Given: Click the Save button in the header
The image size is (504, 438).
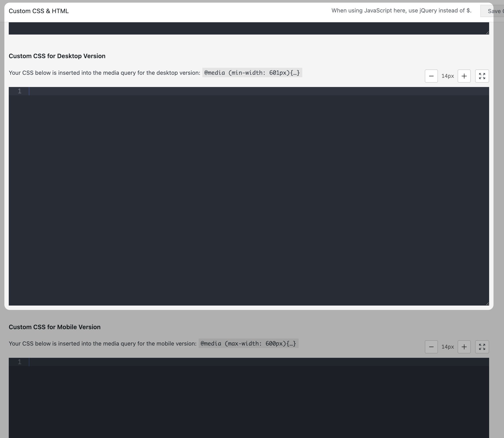Looking at the screenshot, I should click(x=492, y=11).
